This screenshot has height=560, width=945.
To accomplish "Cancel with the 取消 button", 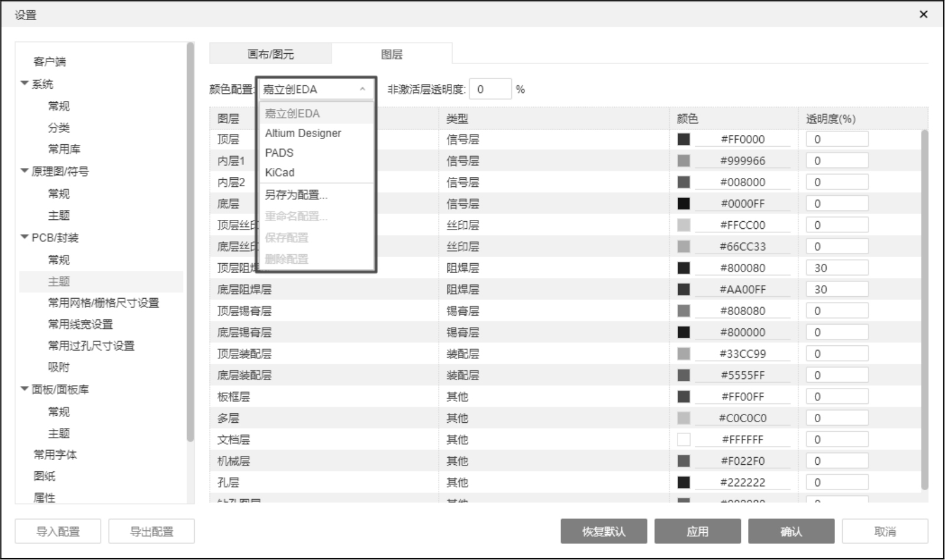I will coord(885,532).
